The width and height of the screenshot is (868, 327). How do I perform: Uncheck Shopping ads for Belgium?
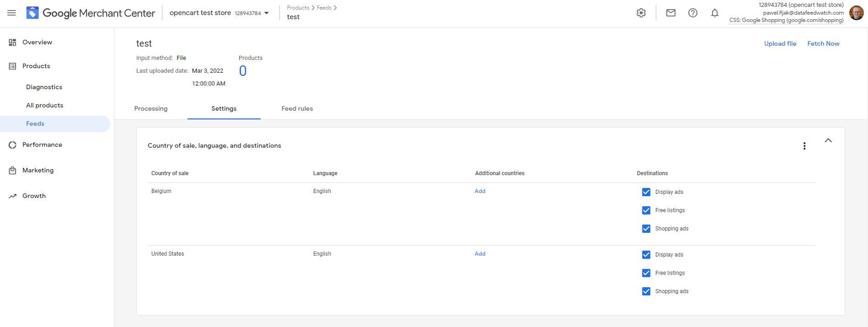point(646,229)
